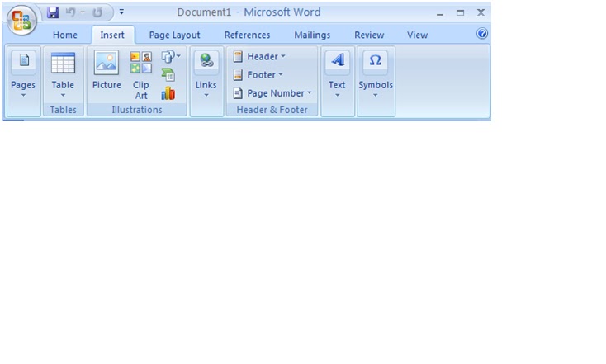This screenshot has height=364, width=606.
Task: Click the Header & Footer group label
Action: 272,110
